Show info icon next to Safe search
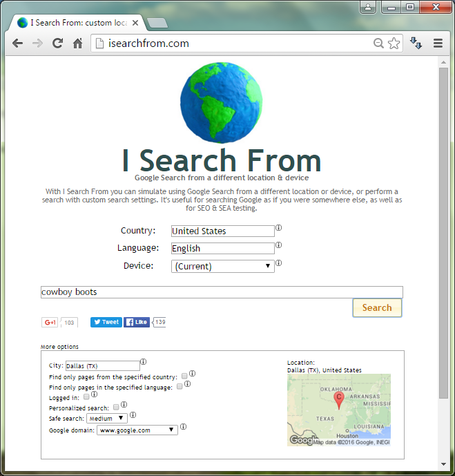This screenshot has width=455, height=476. coord(133,415)
